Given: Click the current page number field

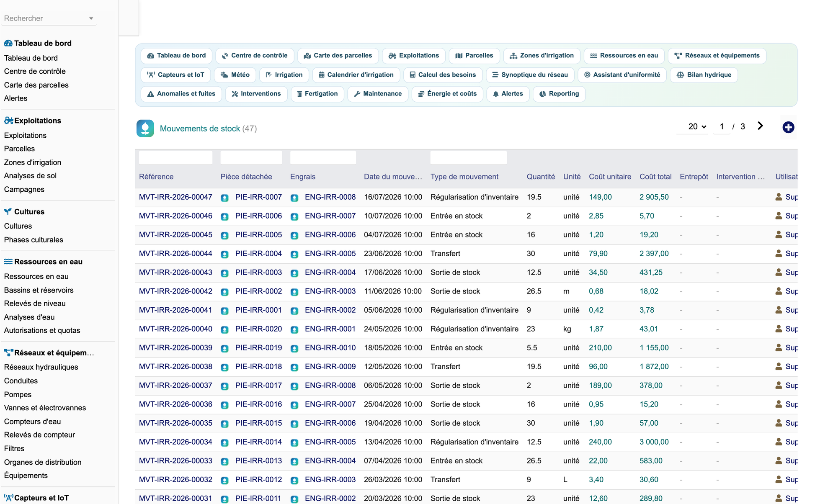Looking at the screenshot, I should pos(722,126).
